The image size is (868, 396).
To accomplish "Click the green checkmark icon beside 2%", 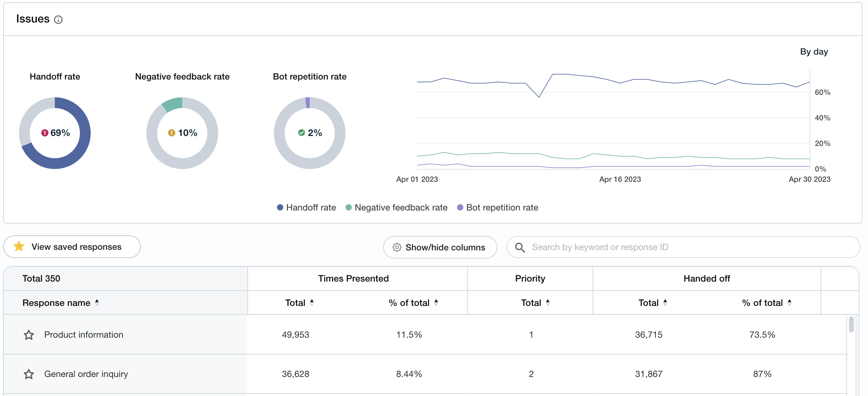I will [x=301, y=133].
